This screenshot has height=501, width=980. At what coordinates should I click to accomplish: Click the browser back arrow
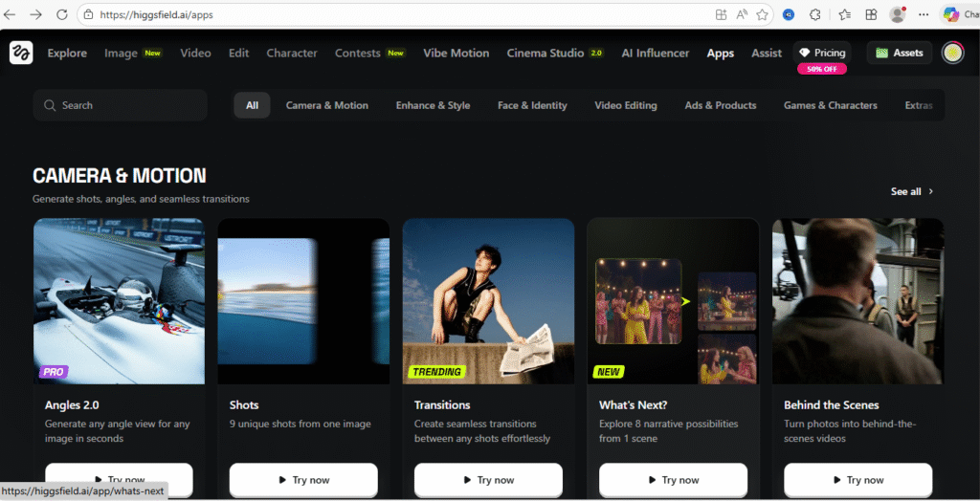11,14
